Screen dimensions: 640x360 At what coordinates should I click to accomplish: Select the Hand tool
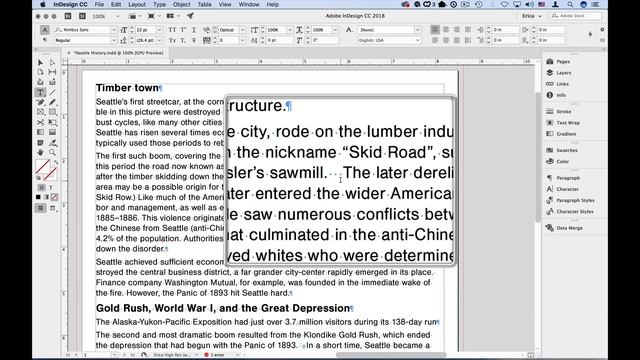coord(40,152)
